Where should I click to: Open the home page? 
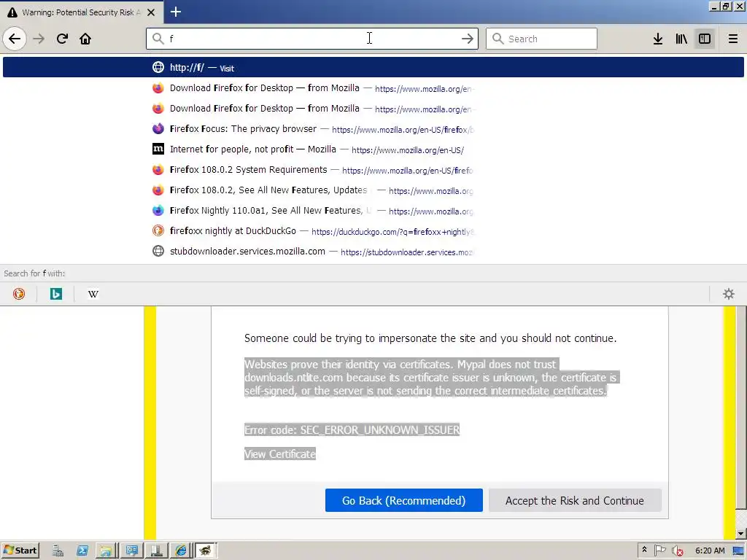coord(85,39)
